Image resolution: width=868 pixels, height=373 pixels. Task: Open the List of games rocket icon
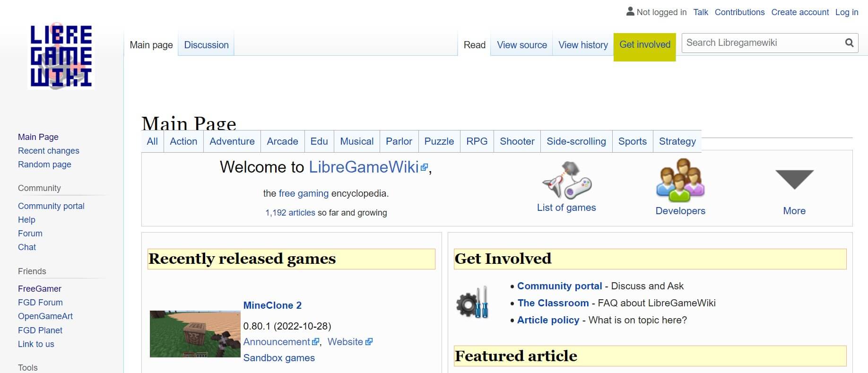(566, 180)
